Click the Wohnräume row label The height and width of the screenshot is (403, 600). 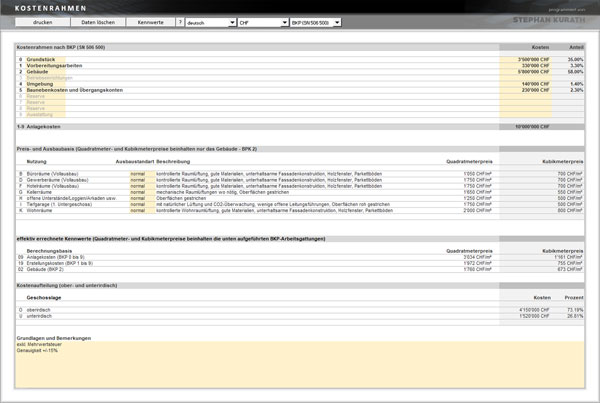[x=39, y=210]
